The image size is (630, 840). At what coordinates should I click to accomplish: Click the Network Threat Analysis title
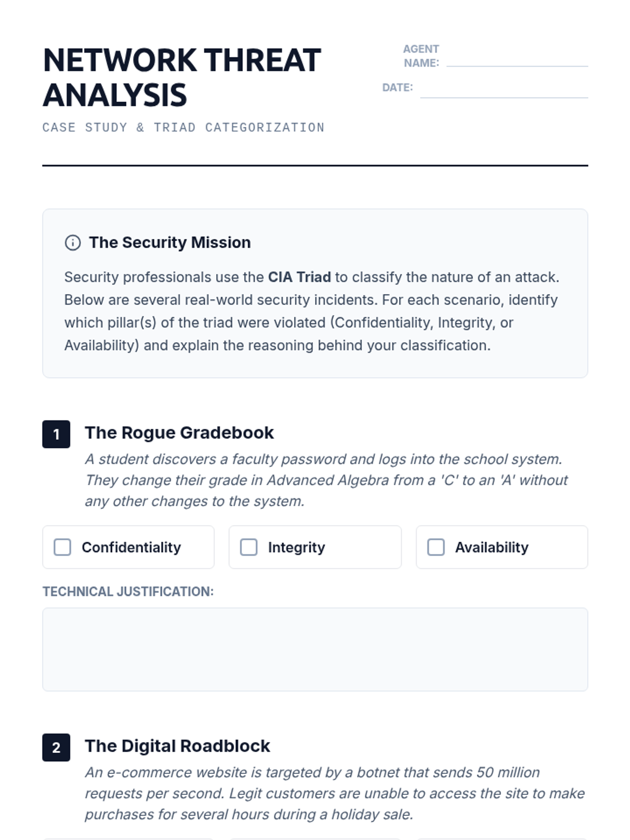coord(182,78)
